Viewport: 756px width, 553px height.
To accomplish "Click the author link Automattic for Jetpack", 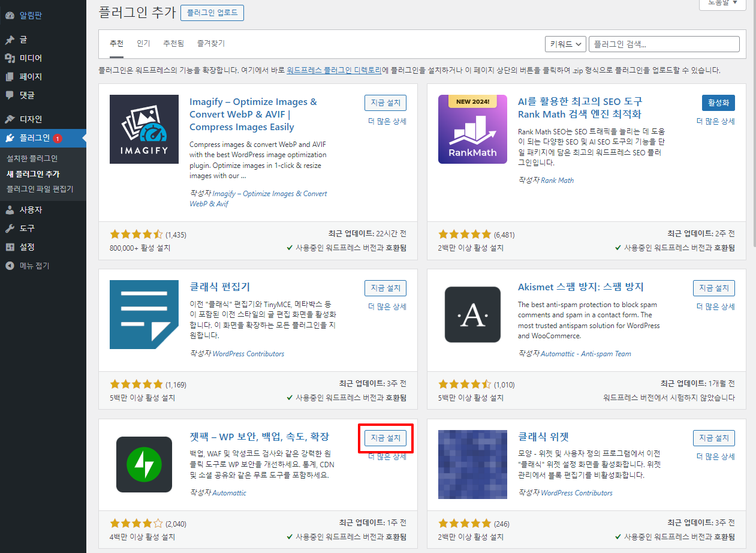I will [x=229, y=493].
